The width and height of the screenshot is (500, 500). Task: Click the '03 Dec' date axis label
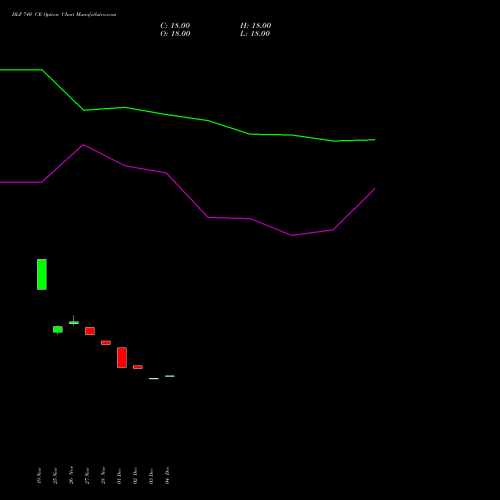click(151, 475)
